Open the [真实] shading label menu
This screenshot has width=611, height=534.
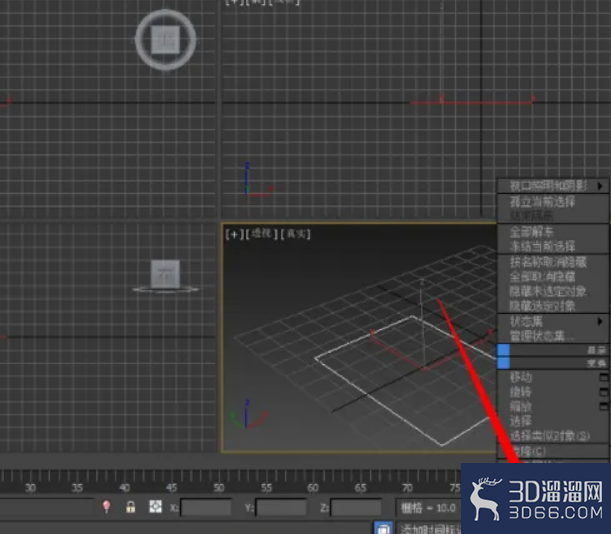(x=295, y=234)
